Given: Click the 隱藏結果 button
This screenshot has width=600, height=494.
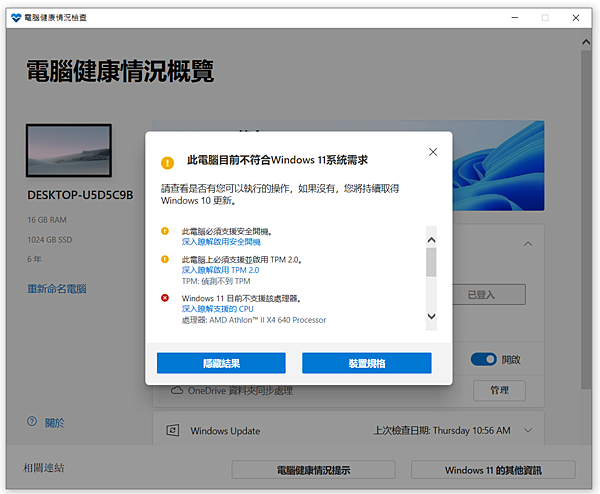Looking at the screenshot, I should point(221,363).
